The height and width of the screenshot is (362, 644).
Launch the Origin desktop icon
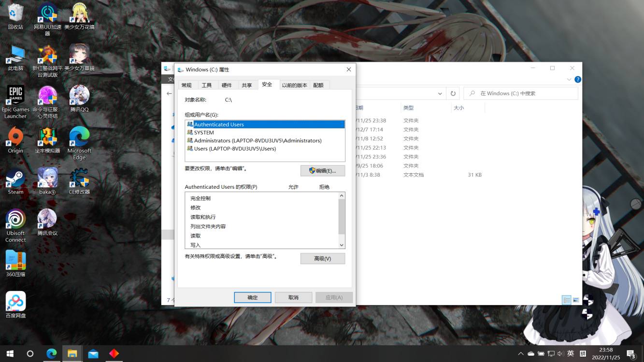click(15, 140)
